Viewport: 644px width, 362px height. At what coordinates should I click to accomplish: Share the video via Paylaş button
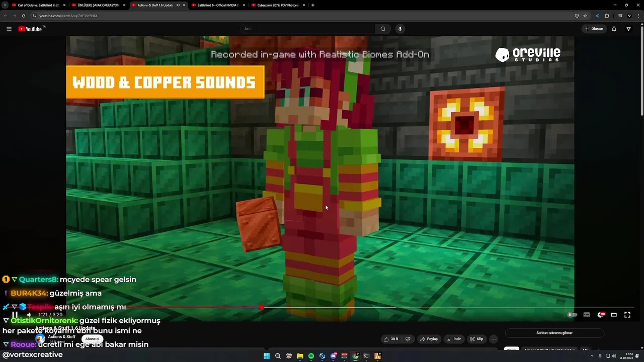(429, 339)
